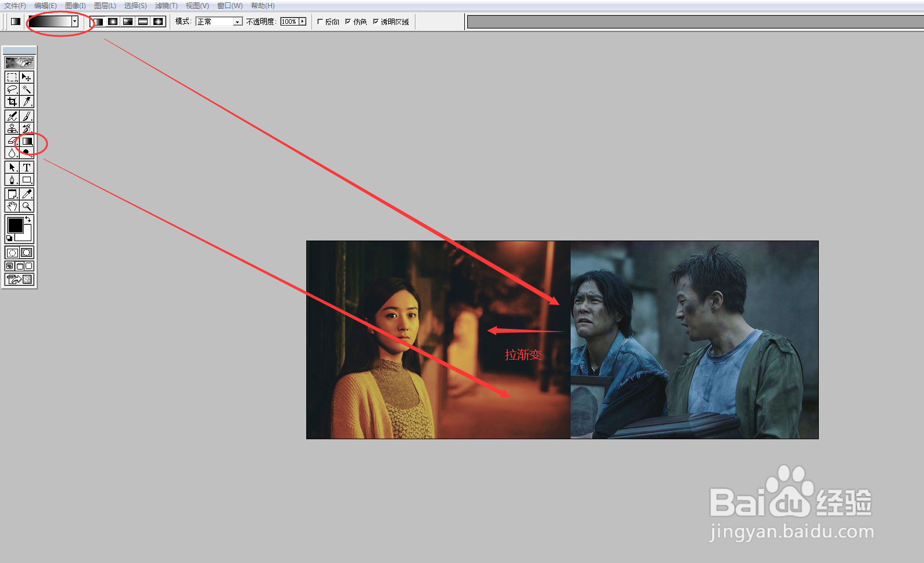Select the Eraser tool

point(12,141)
